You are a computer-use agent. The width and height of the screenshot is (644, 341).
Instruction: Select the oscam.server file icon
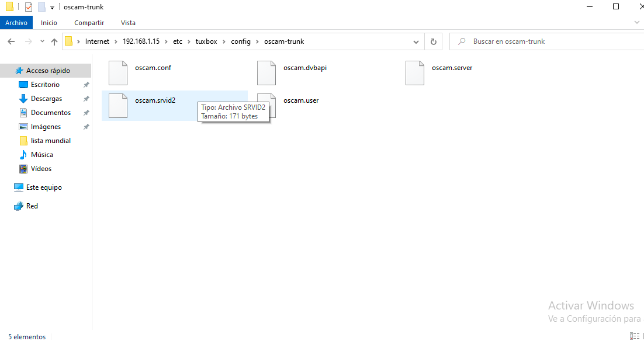[x=415, y=72]
